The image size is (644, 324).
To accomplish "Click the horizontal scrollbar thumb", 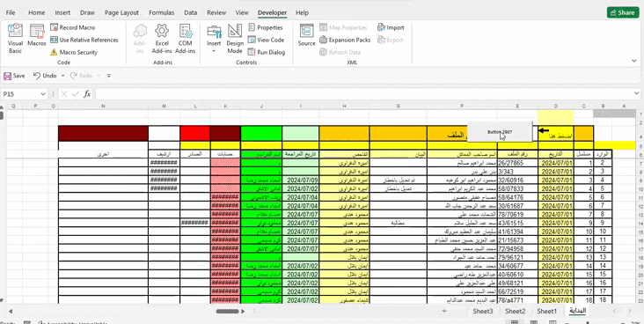I will point(228,312).
